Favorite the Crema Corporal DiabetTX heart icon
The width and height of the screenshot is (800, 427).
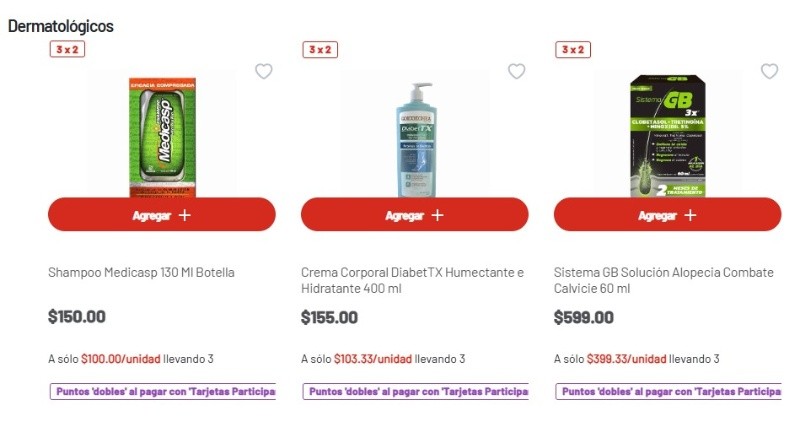click(517, 71)
